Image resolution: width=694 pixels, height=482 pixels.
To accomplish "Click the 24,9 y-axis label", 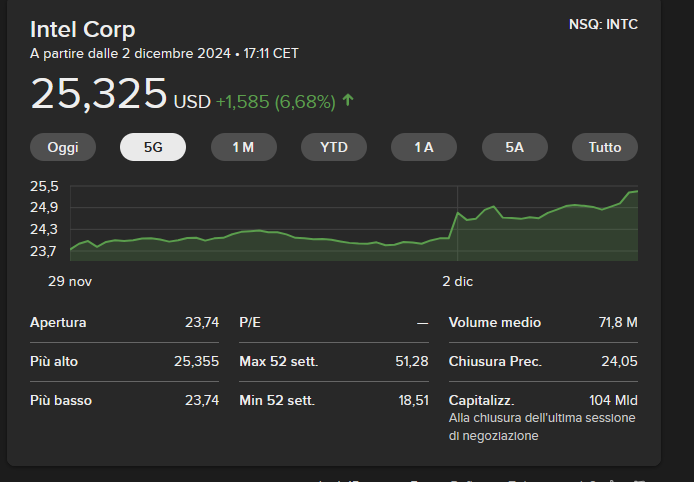I will point(44,207).
